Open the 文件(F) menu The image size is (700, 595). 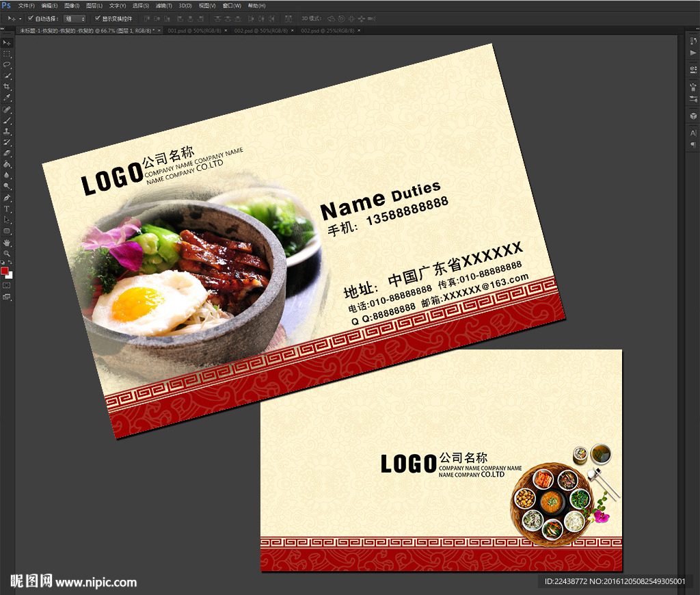(27, 5)
